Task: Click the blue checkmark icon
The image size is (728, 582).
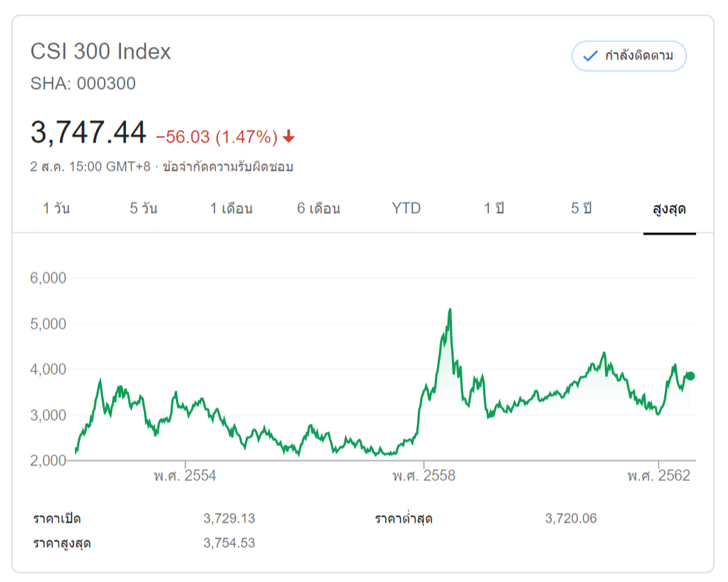Action: pyautogui.click(x=591, y=56)
